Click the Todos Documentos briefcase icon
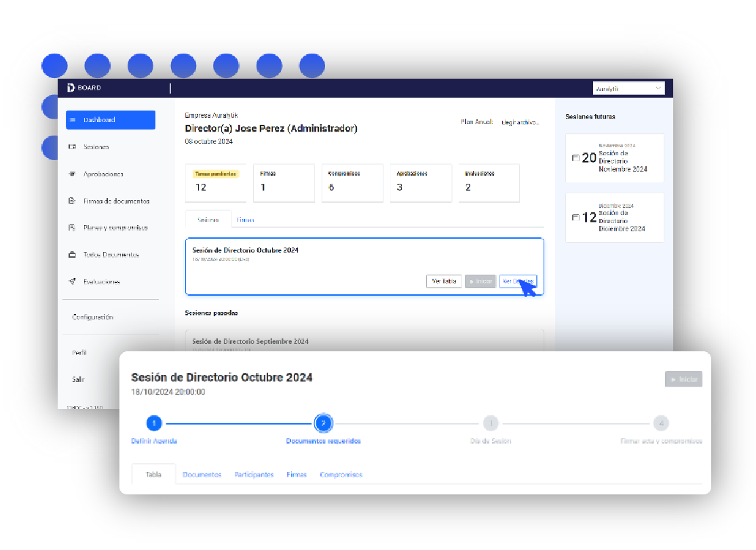Screen dimensions: 756x550 click(73, 254)
